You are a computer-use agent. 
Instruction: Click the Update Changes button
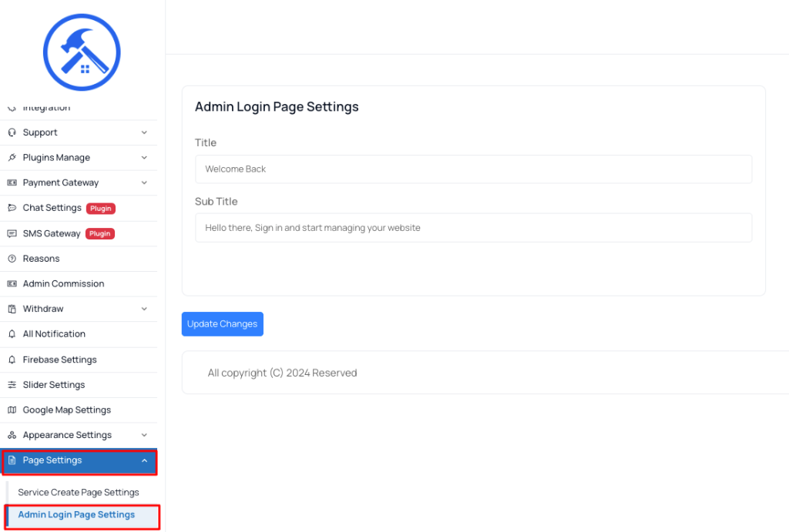pos(223,324)
